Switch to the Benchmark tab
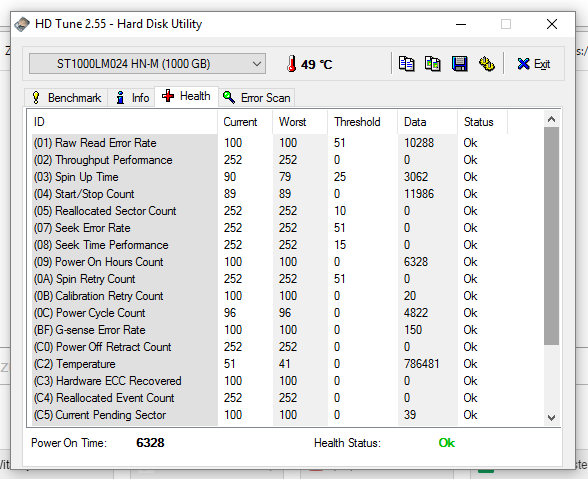The image size is (588, 479). click(x=66, y=98)
